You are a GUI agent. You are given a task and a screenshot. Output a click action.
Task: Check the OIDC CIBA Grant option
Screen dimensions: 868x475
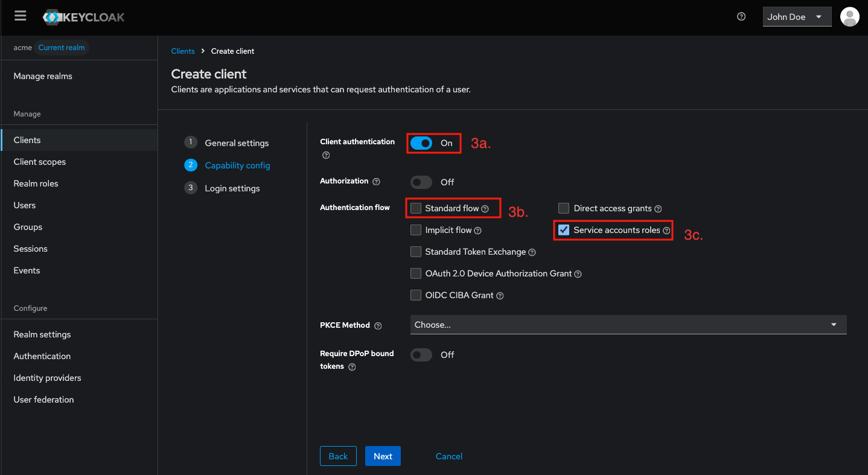[x=415, y=295]
